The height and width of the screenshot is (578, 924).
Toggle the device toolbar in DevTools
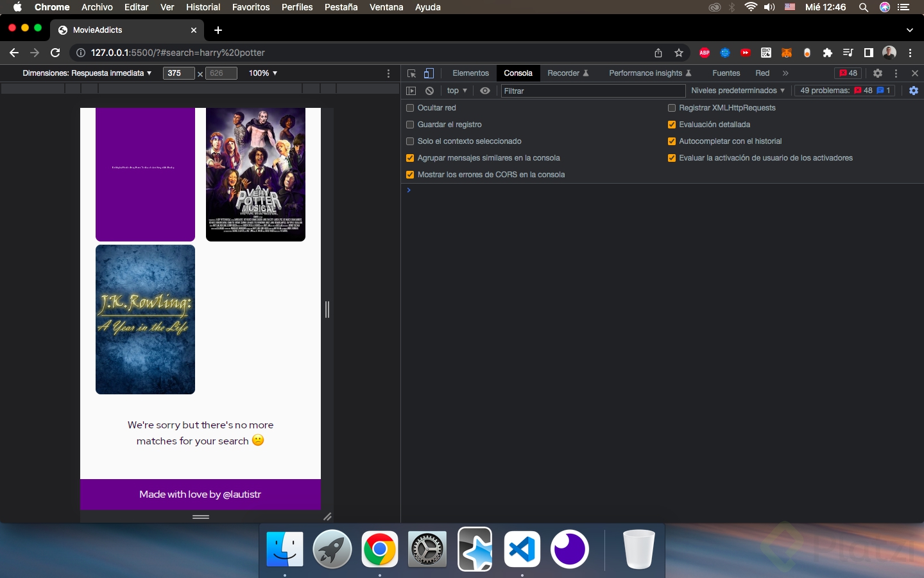click(429, 73)
